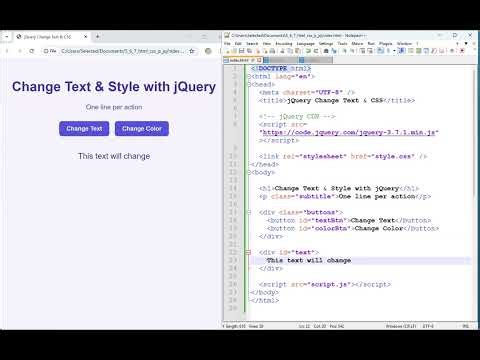The height and width of the screenshot is (360, 480).
Task: Click the browser back arrow
Action: tap(7, 51)
